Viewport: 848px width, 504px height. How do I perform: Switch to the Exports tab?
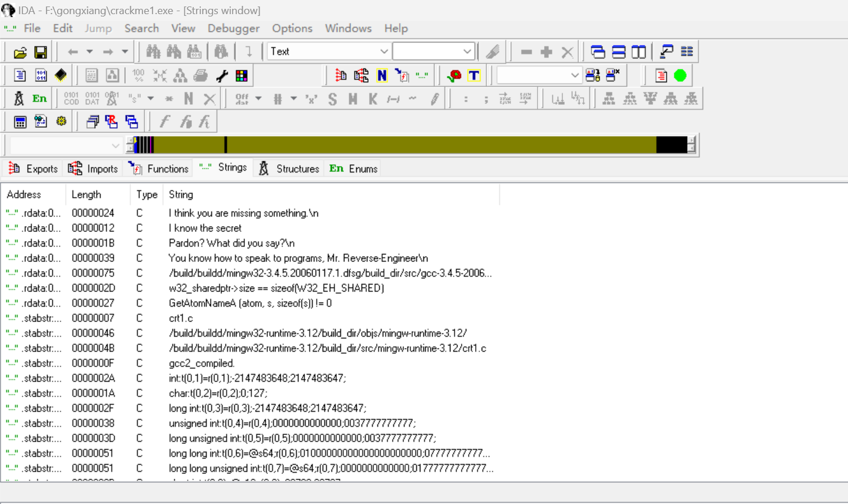pyautogui.click(x=34, y=168)
